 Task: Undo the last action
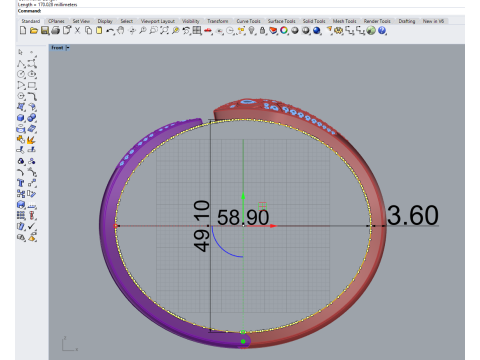[x=110, y=31]
